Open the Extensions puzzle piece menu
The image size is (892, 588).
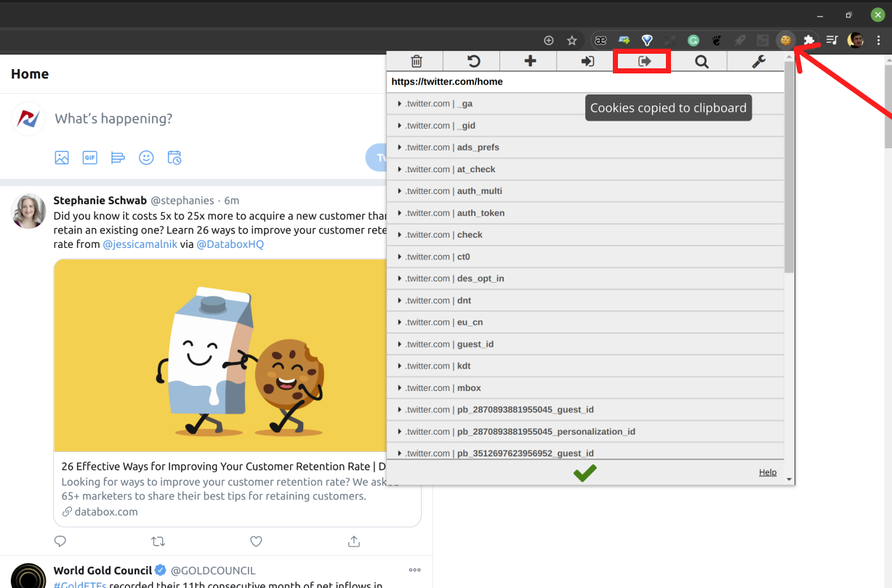[808, 41]
